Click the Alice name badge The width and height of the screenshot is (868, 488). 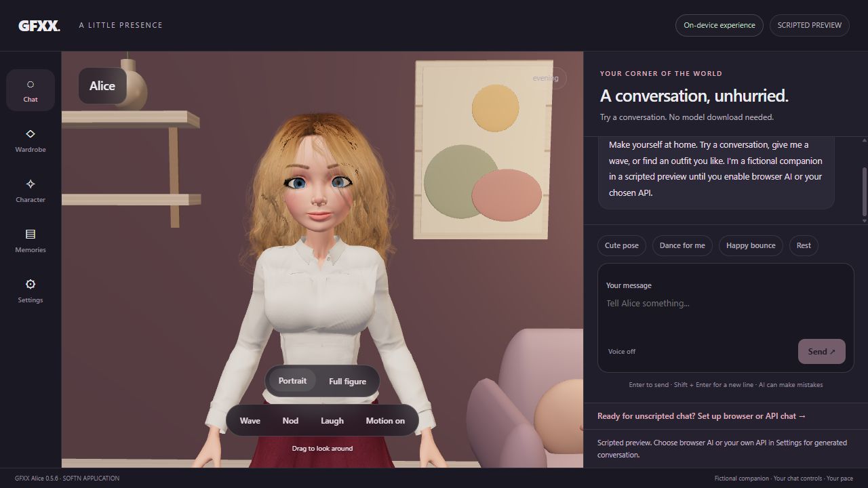pos(102,86)
